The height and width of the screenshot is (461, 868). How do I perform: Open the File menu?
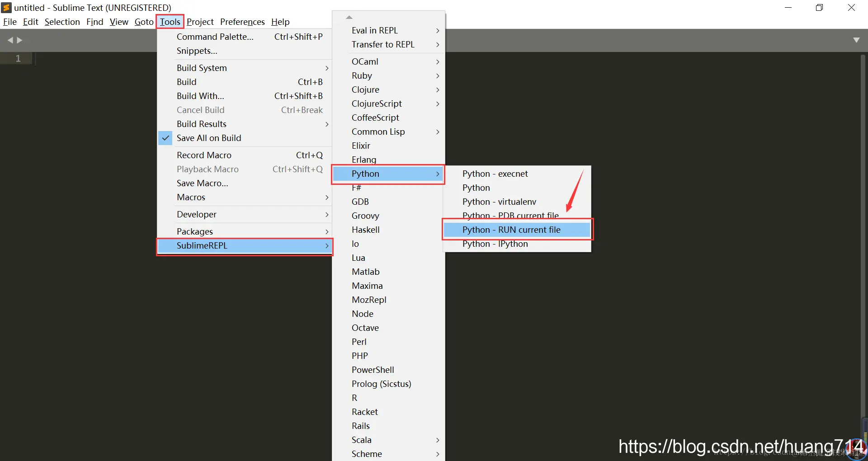click(x=9, y=22)
